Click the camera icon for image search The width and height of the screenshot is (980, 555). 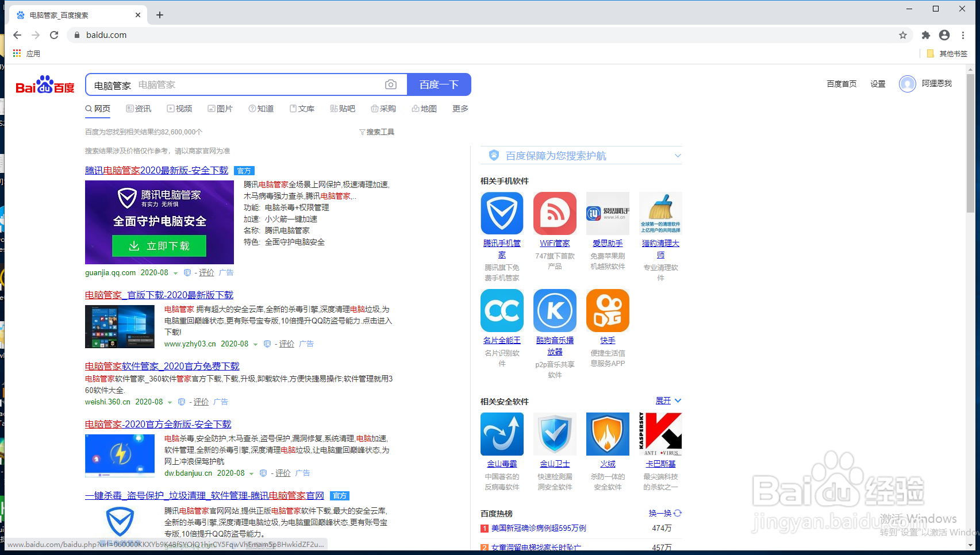[x=391, y=84]
